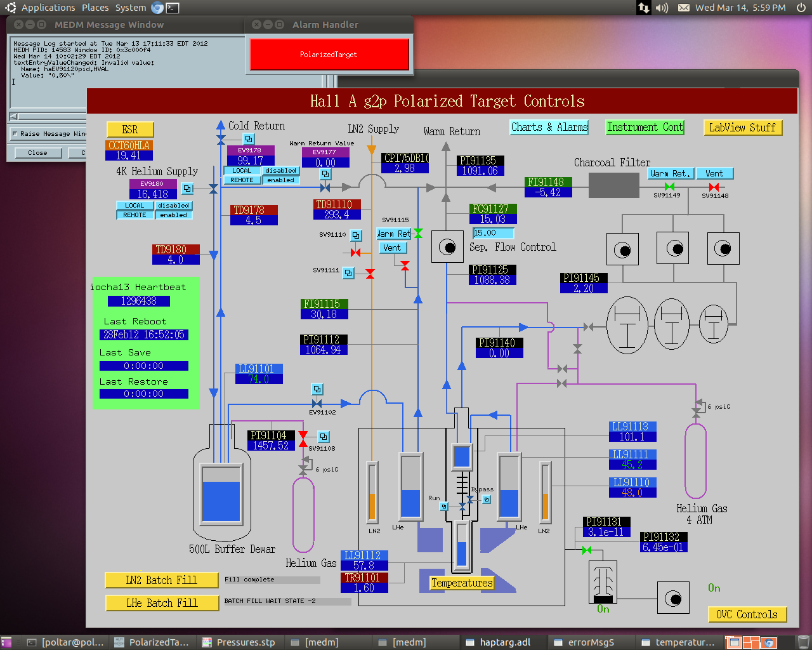This screenshot has height=650, width=812.
Task: Click OVC pump symbol near On label
Action: [x=673, y=598]
